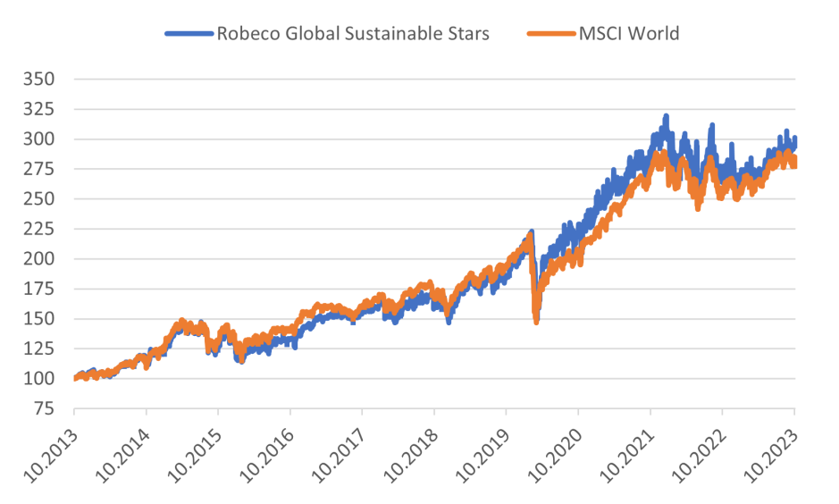839x504 pixels.
Task: Click the 100 y-axis label
Action: [x=38, y=379]
